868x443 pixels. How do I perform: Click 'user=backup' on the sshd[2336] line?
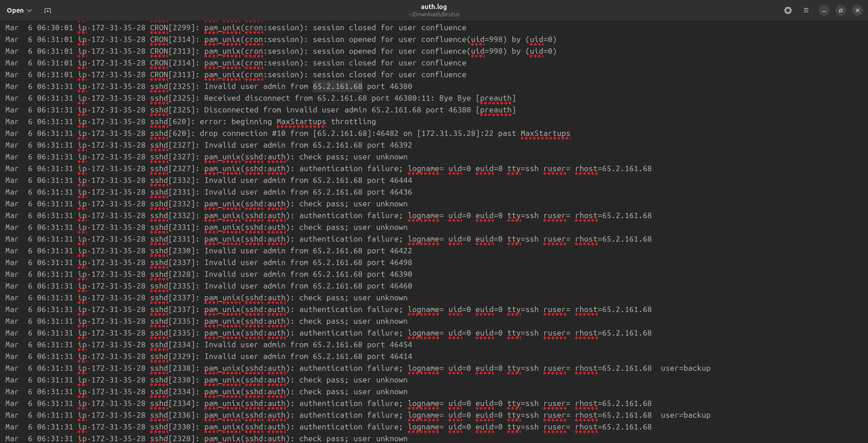(686, 415)
